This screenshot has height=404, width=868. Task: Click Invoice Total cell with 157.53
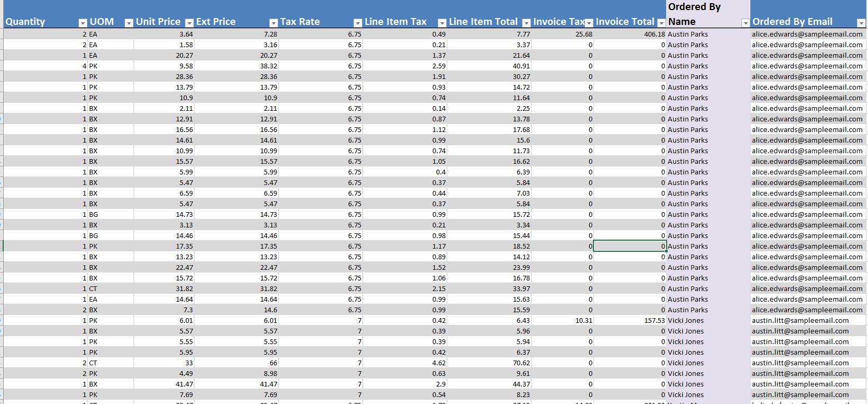pyautogui.click(x=630, y=320)
